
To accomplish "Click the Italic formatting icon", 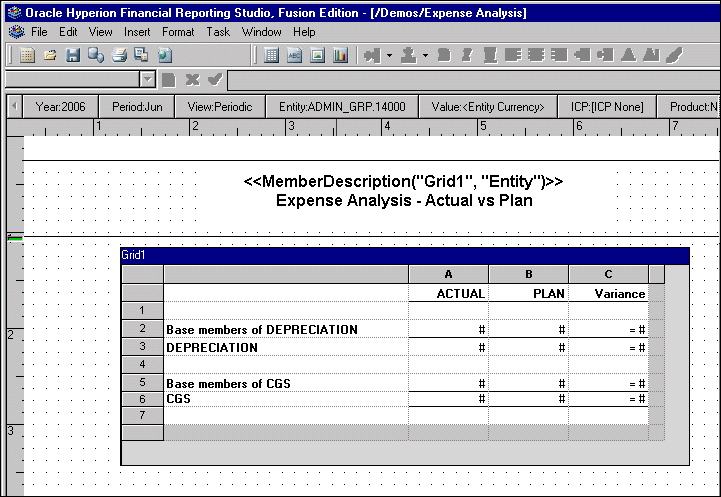I will pos(467,56).
